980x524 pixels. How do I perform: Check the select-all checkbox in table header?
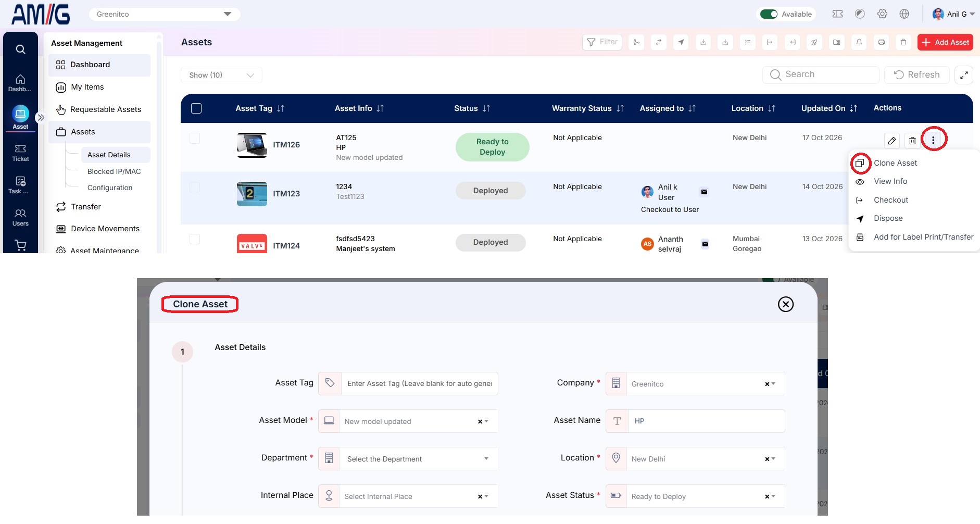point(196,108)
